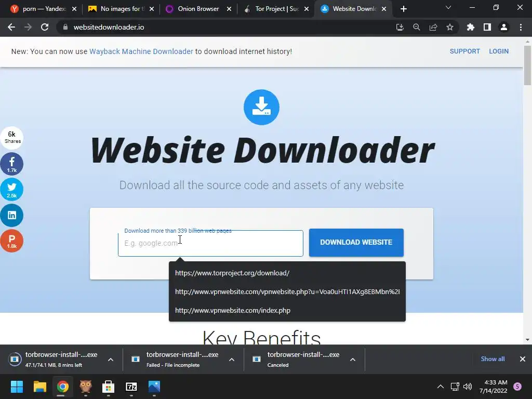Choose torproject.org/download suggestion
The width and height of the screenshot is (532, 399).
[x=287, y=273]
